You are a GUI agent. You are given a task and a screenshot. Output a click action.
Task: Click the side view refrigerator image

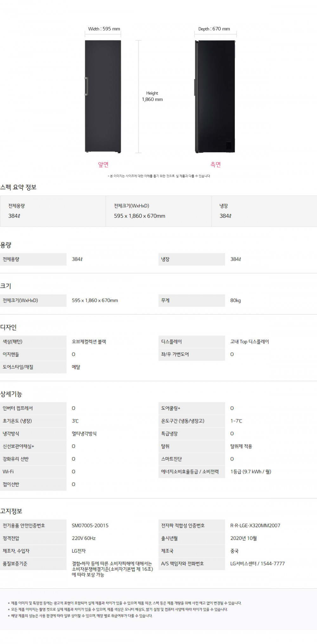pyautogui.click(x=215, y=96)
